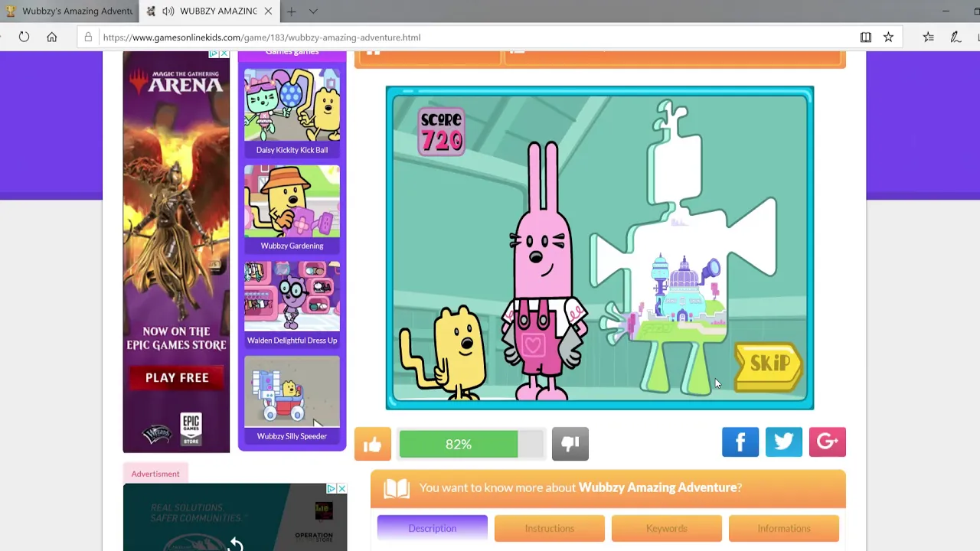This screenshot has height=551, width=980.
Task: Add web notes with pen icon
Action: coord(955,37)
